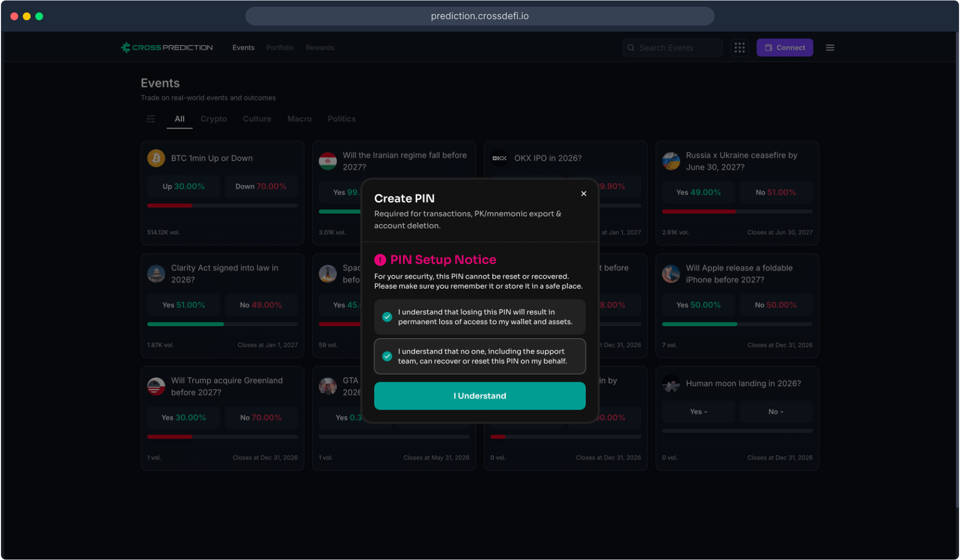Click the filter settings icon
This screenshot has width=960, height=560.
point(151,119)
